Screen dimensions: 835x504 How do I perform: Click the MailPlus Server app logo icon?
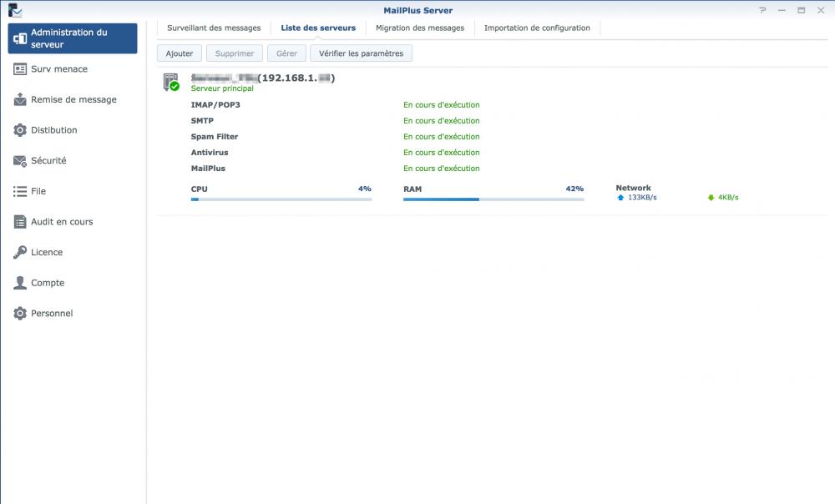[15, 10]
